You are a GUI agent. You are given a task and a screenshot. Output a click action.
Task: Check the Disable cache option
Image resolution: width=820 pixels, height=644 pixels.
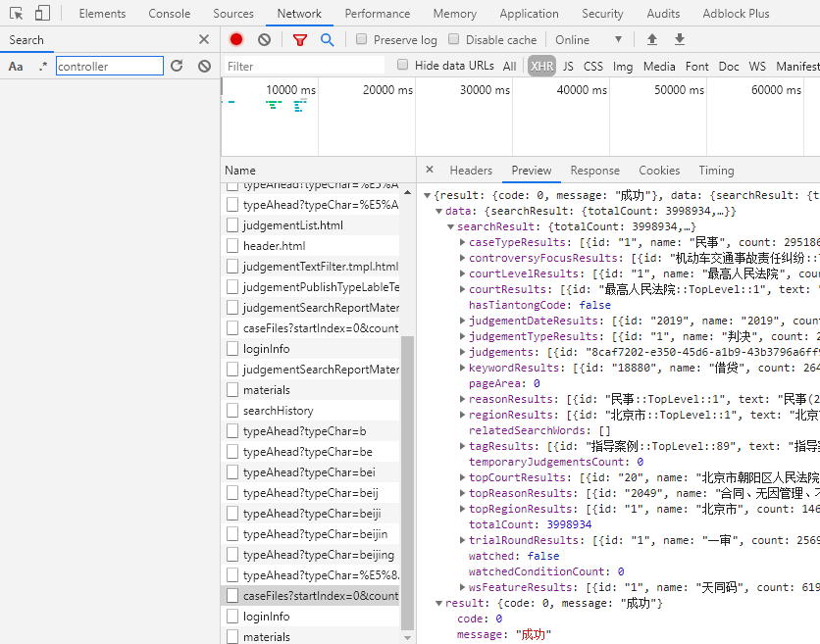pyautogui.click(x=454, y=39)
